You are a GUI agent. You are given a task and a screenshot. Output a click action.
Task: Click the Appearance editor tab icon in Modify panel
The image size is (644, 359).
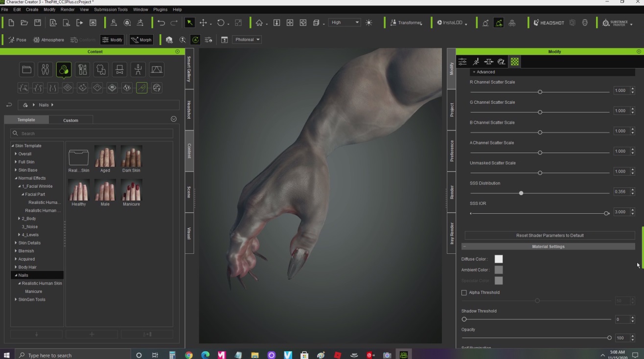(501, 62)
